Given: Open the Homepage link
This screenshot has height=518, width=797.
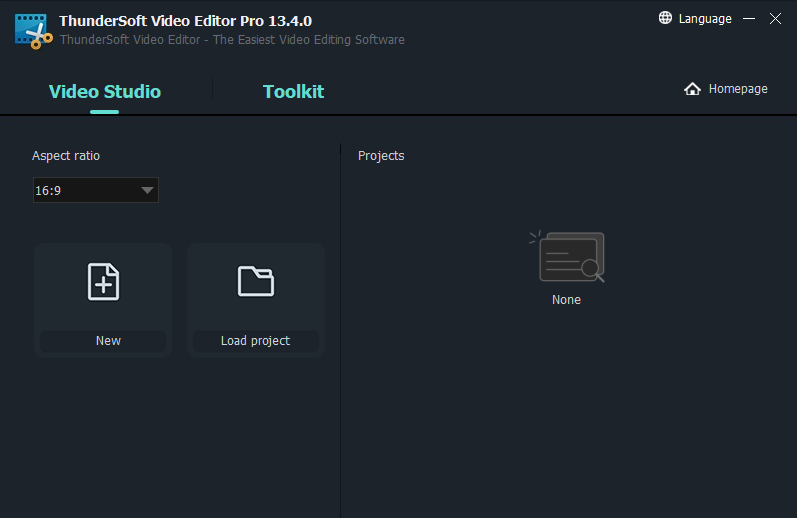Looking at the screenshot, I should (738, 89).
